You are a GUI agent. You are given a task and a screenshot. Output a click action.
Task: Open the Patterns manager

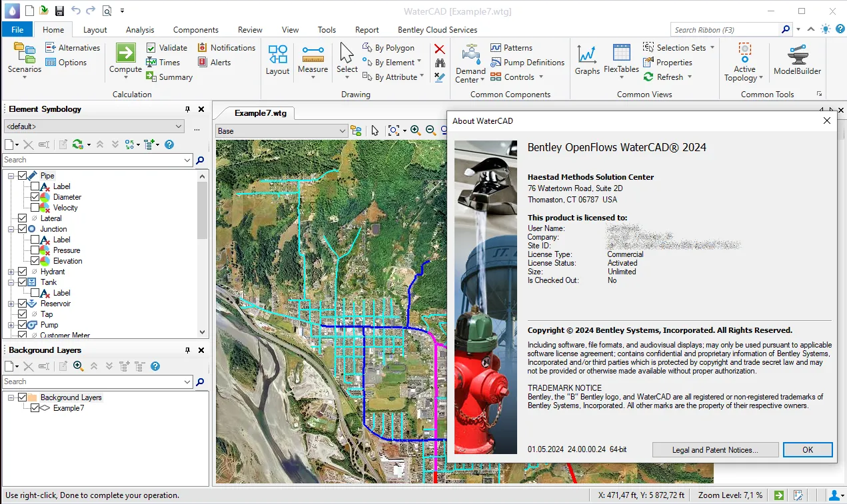[511, 48]
